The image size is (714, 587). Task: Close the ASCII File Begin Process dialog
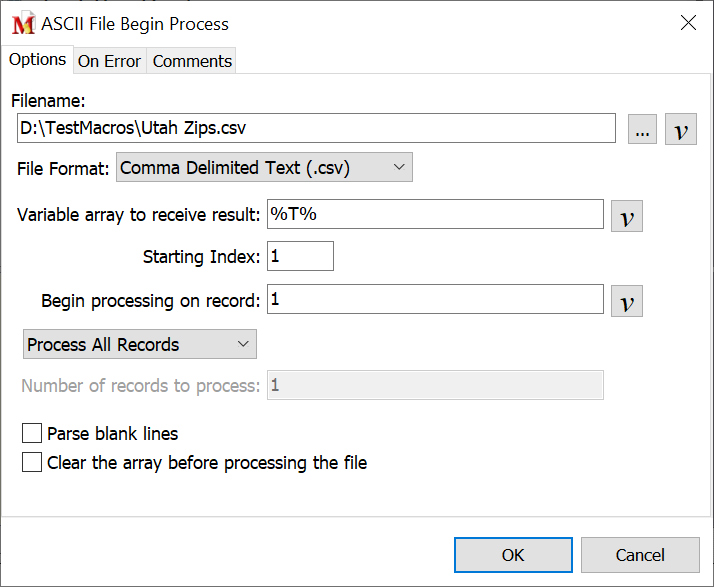click(x=688, y=24)
